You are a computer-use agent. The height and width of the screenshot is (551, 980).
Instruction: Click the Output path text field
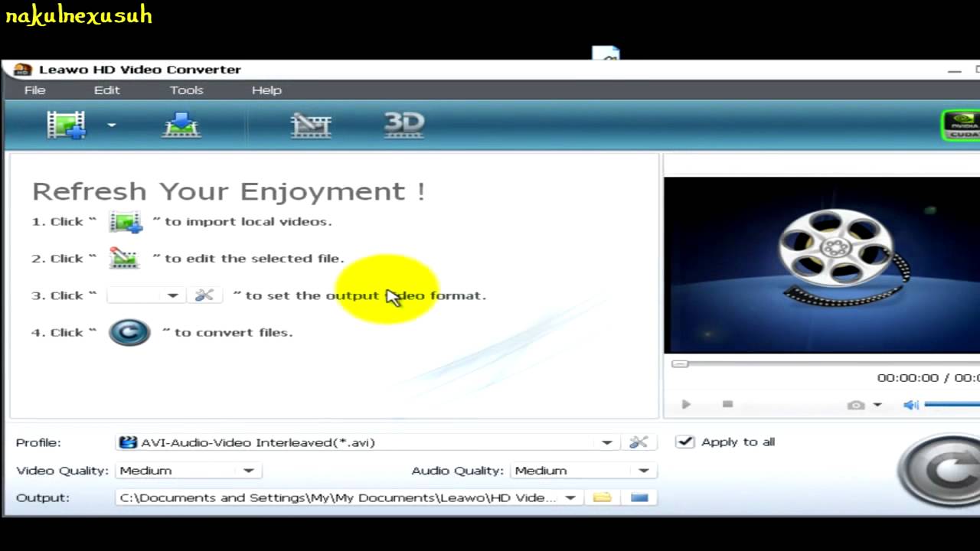coord(339,497)
